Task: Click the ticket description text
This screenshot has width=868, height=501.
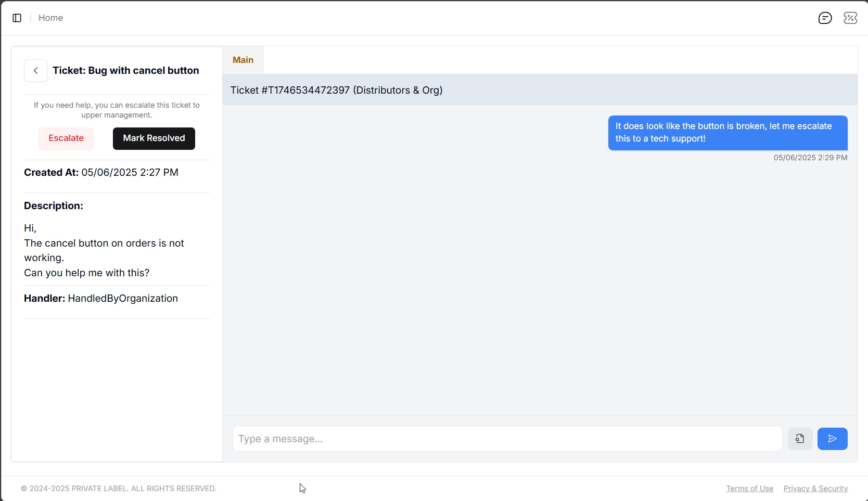Action: (x=104, y=250)
